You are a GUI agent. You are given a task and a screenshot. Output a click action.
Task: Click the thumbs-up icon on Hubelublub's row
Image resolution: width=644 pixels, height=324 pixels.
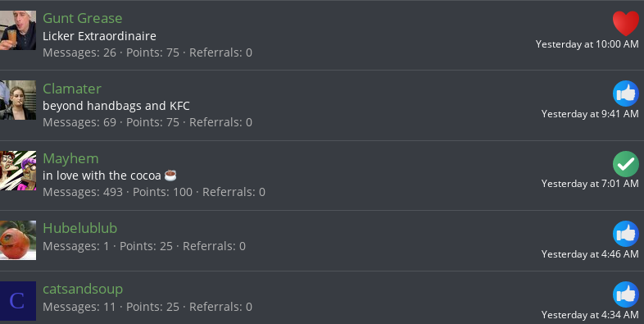click(x=625, y=234)
